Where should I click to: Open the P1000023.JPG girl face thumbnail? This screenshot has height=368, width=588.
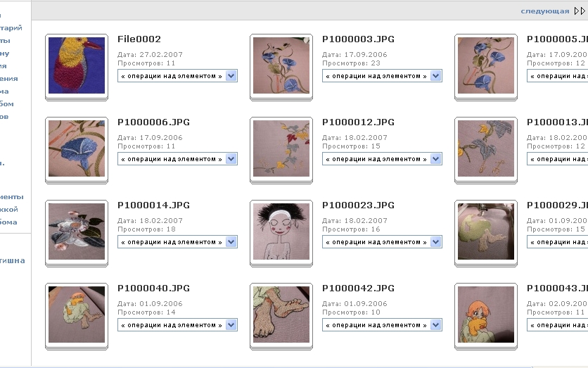click(x=281, y=231)
